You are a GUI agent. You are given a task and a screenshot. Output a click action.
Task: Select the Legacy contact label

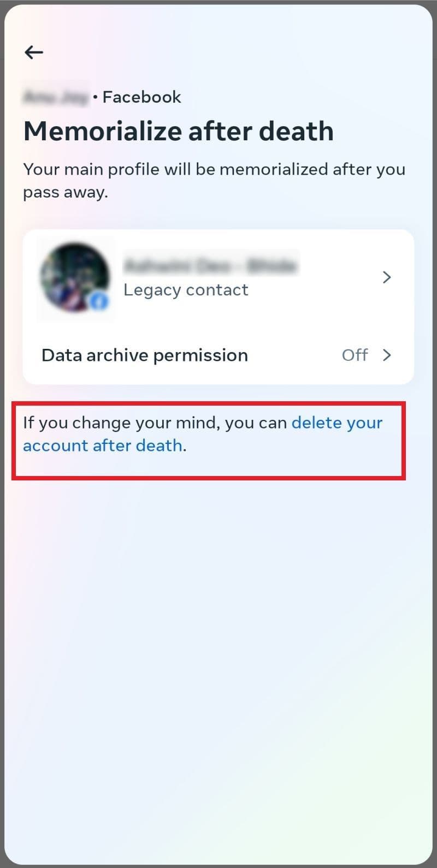coord(186,290)
